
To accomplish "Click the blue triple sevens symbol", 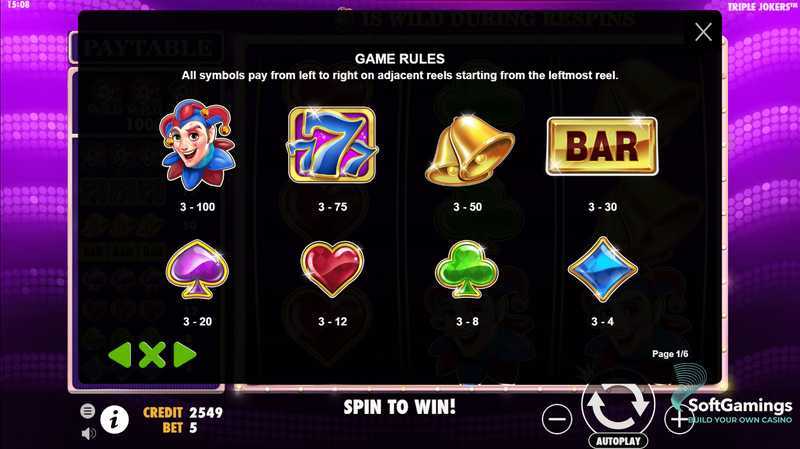I will (332, 145).
